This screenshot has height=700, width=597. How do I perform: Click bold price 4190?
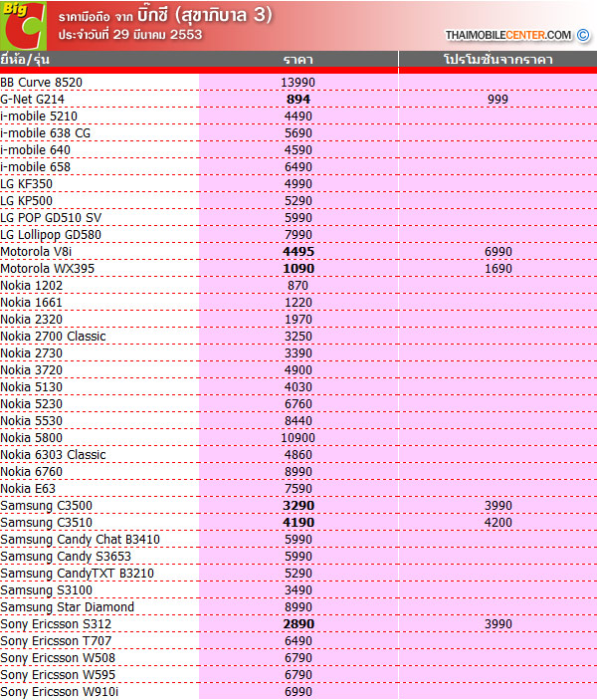click(298, 524)
